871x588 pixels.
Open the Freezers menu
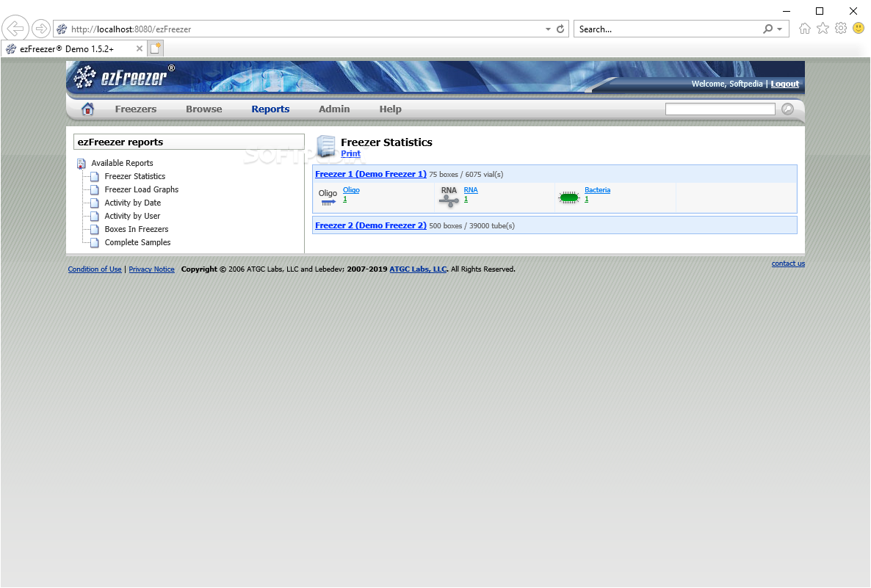click(136, 109)
